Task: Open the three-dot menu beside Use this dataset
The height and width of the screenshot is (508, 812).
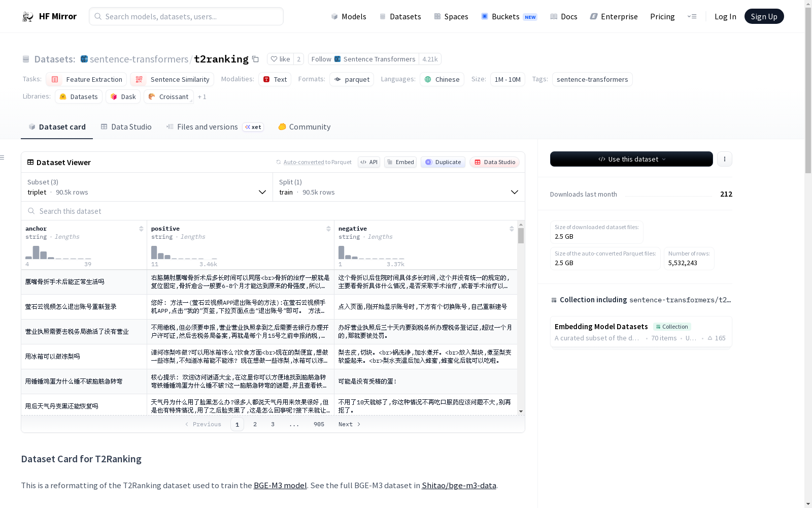Action: [x=725, y=159]
